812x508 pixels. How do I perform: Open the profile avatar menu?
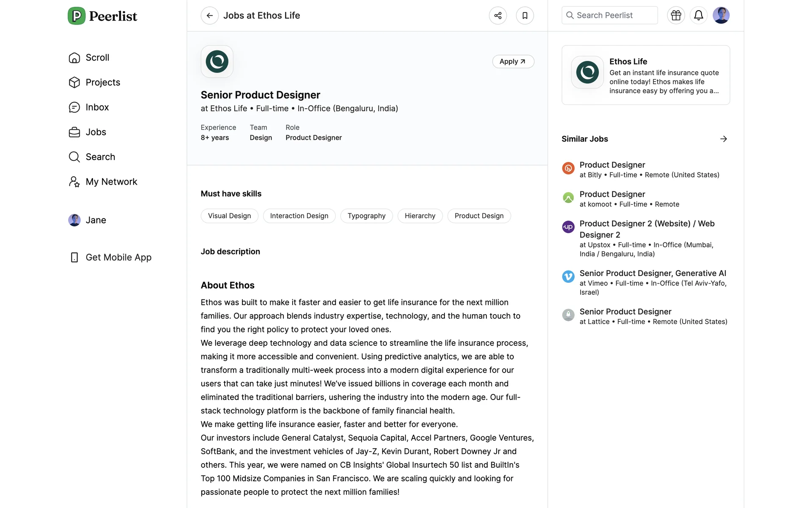721,15
